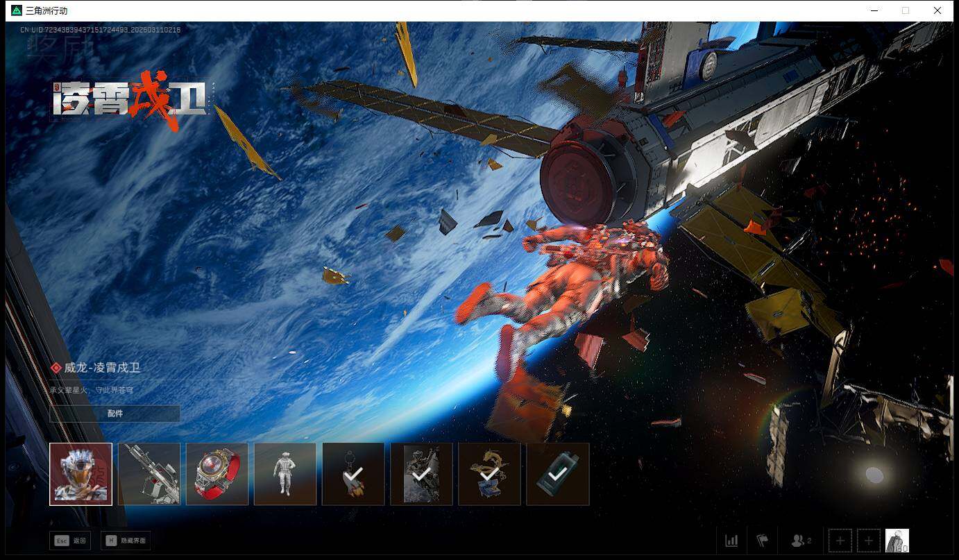The width and height of the screenshot is (959, 560).
Task: Click the second empty squad slot plus
Action: [868, 541]
